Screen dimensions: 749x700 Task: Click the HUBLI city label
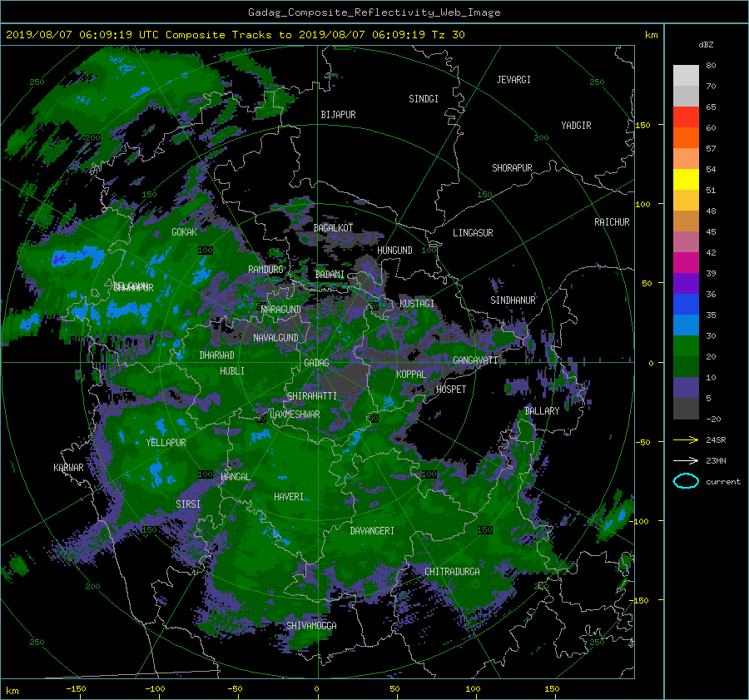[232, 371]
